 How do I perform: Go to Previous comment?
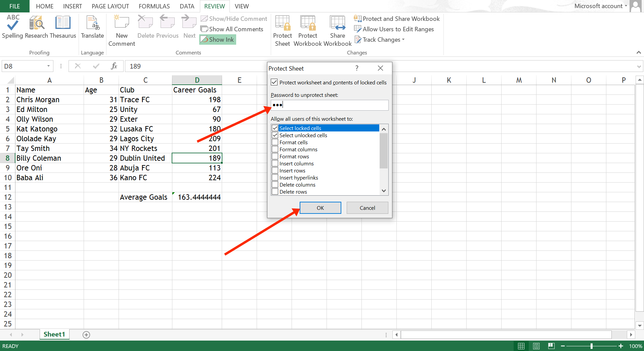click(x=167, y=27)
